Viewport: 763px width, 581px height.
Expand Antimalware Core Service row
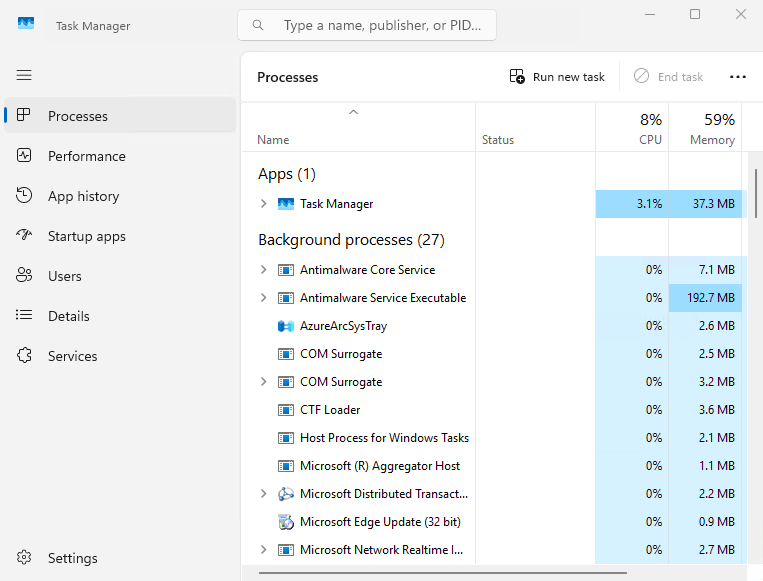263,270
